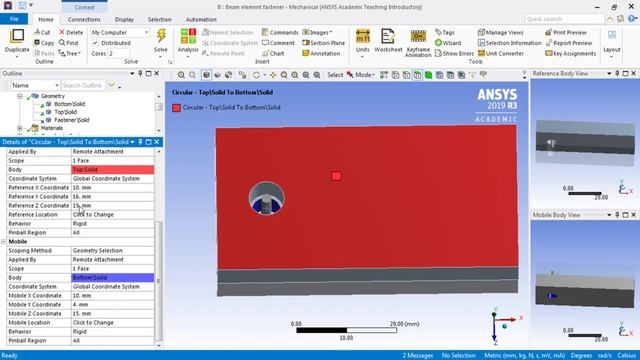Image resolution: width=640 pixels, height=360 pixels.
Task: Switch to the Connections ribbon tab
Action: (84, 19)
